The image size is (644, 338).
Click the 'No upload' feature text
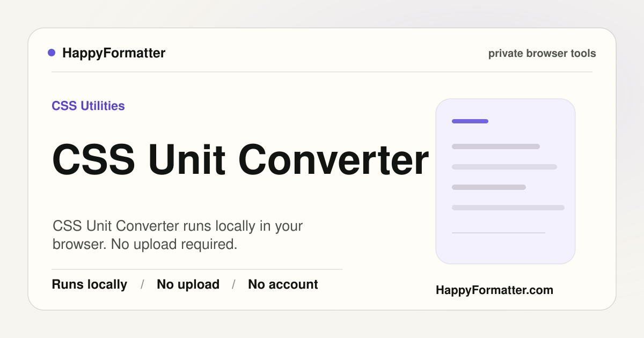tap(188, 284)
